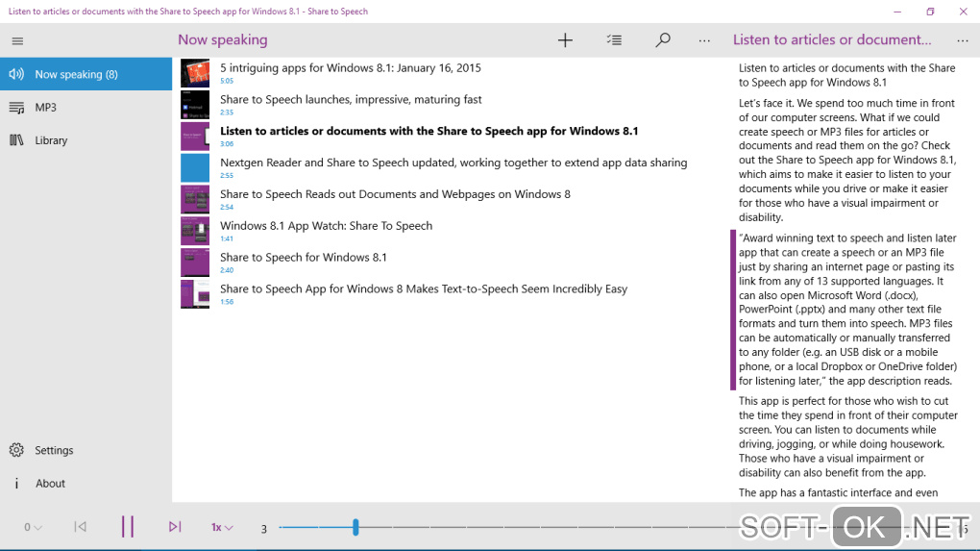The width and height of the screenshot is (980, 551).
Task: Open the About page
Action: pos(86,484)
